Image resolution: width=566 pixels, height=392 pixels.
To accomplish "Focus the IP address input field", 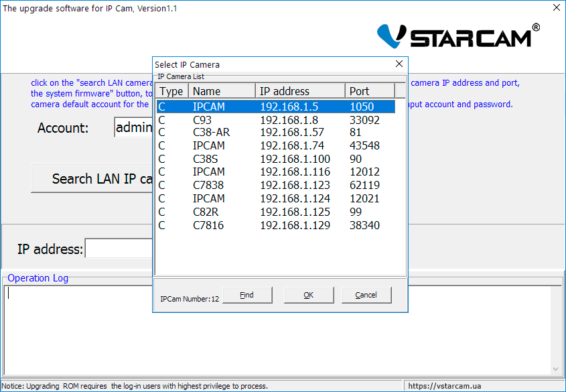I will (x=119, y=248).
